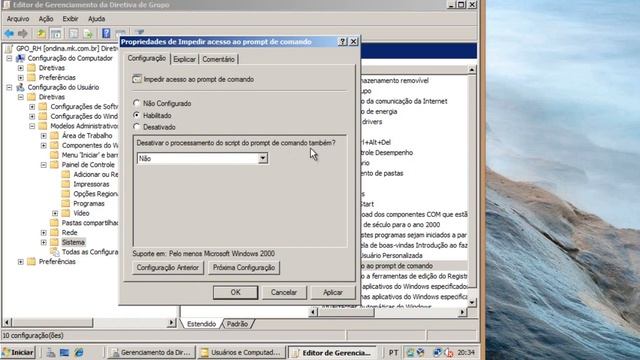Expand the Componentes do Windows node
Screen dimensions: 640x360
tap(44, 145)
